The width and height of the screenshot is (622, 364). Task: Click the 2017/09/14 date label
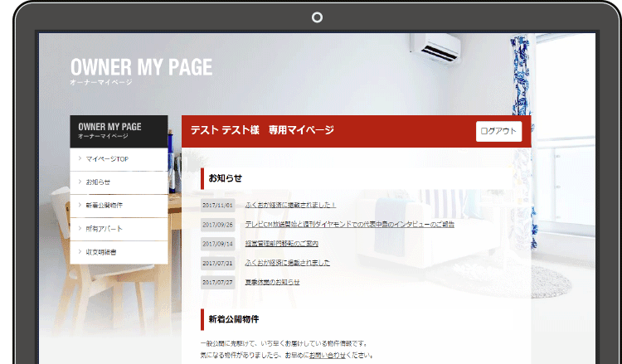(217, 244)
